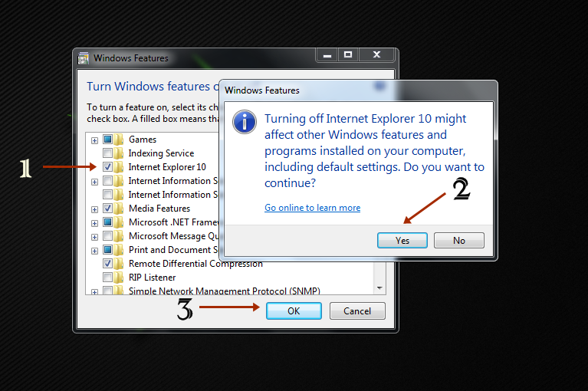Expand the Media Features node

[x=94, y=209]
